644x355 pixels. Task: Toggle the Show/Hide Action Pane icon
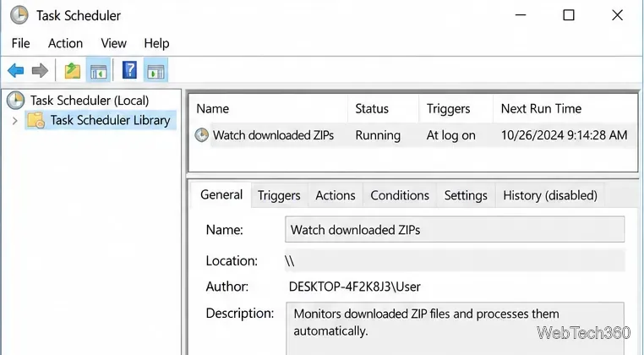point(156,71)
